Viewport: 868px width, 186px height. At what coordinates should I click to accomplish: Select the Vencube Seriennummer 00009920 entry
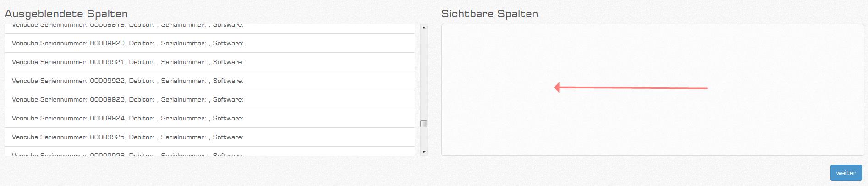click(209, 44)
